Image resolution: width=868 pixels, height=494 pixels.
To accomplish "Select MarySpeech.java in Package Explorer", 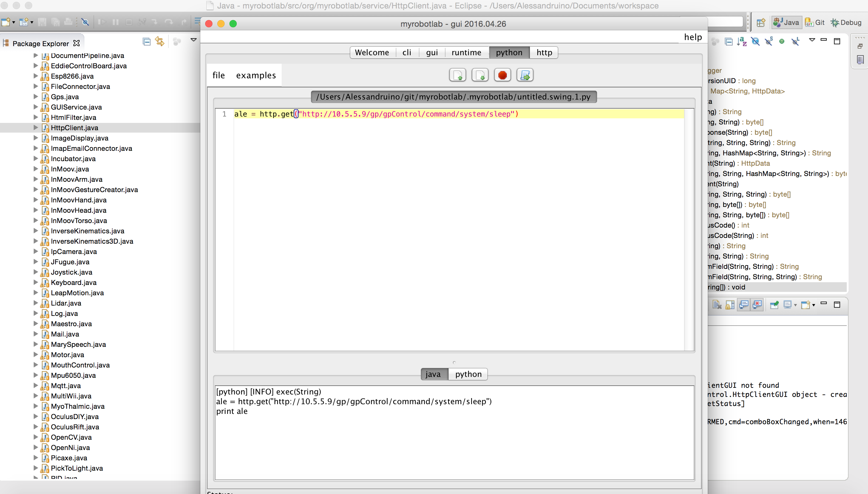I will (x=78, y=344).
